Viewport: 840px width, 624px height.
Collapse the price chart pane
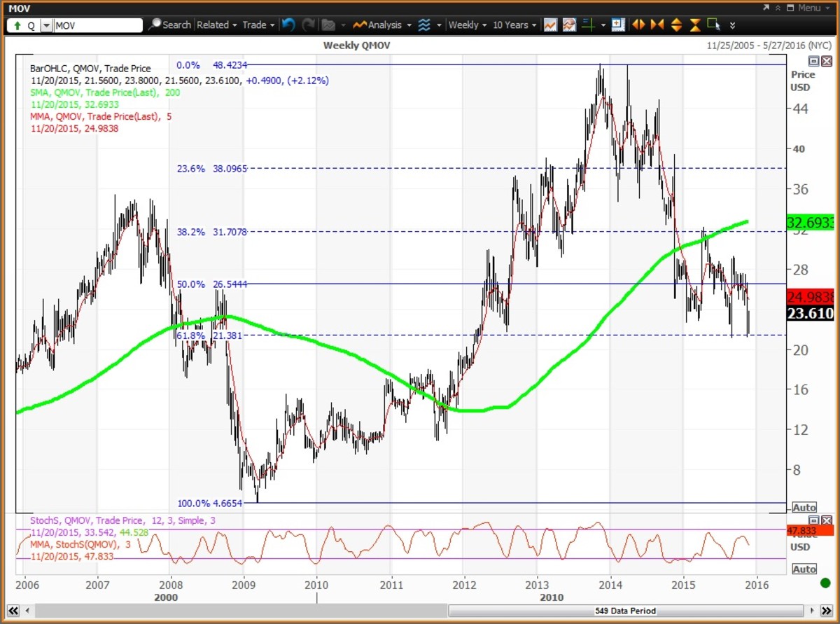[x=813, y=62]
